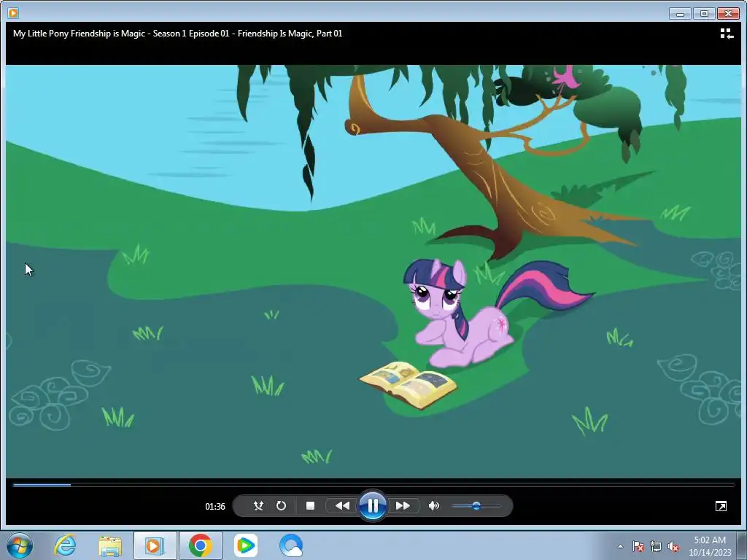Open Action Center flag icon
The width and height of the screenshot is (747, 560).
point(638,546)
